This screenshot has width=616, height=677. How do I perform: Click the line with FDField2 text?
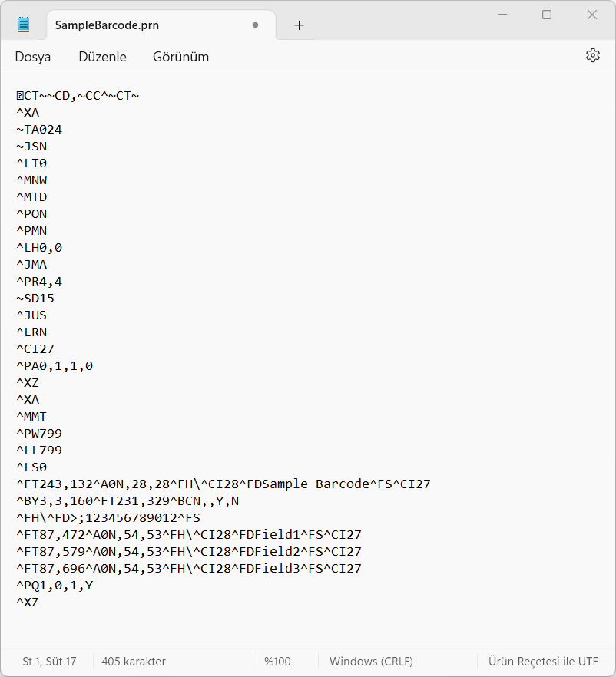pos(188,552)
